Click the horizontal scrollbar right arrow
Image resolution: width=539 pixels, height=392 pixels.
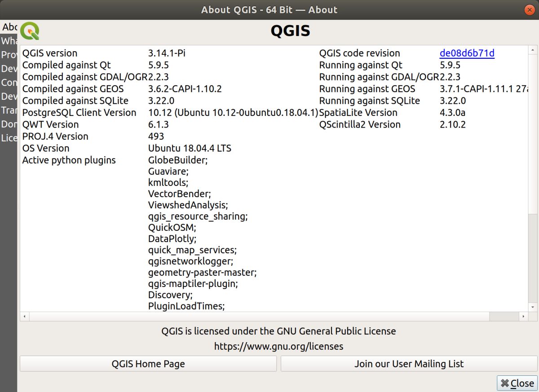click(x=523, y=316)
